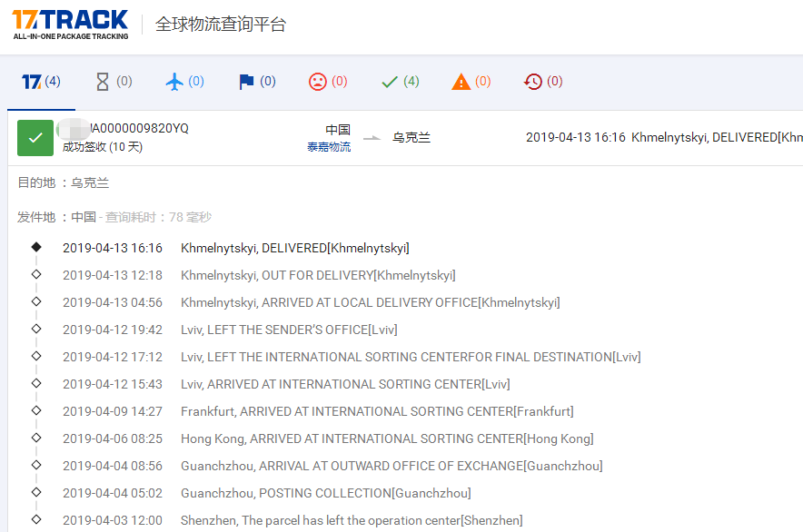Select the flag status filter icon

coord(247,81)
